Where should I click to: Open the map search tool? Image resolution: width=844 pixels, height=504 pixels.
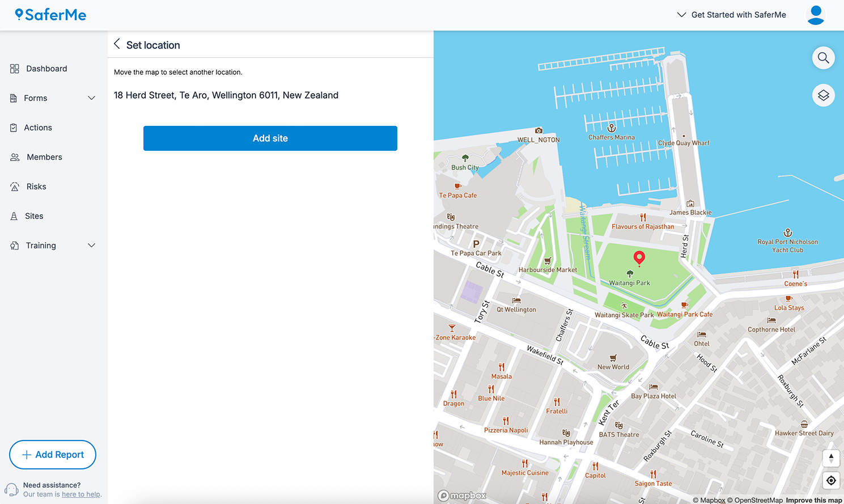(x=823, y=58)
